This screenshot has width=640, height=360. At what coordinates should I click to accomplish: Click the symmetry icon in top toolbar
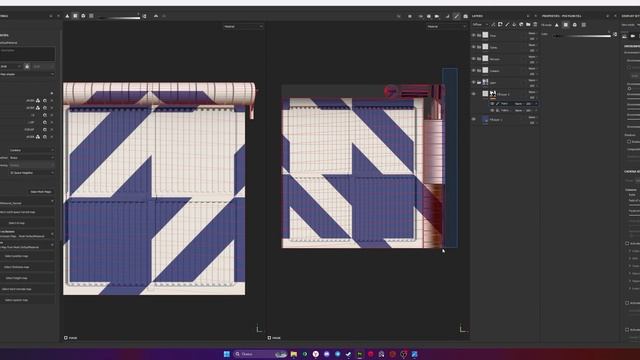156,16
